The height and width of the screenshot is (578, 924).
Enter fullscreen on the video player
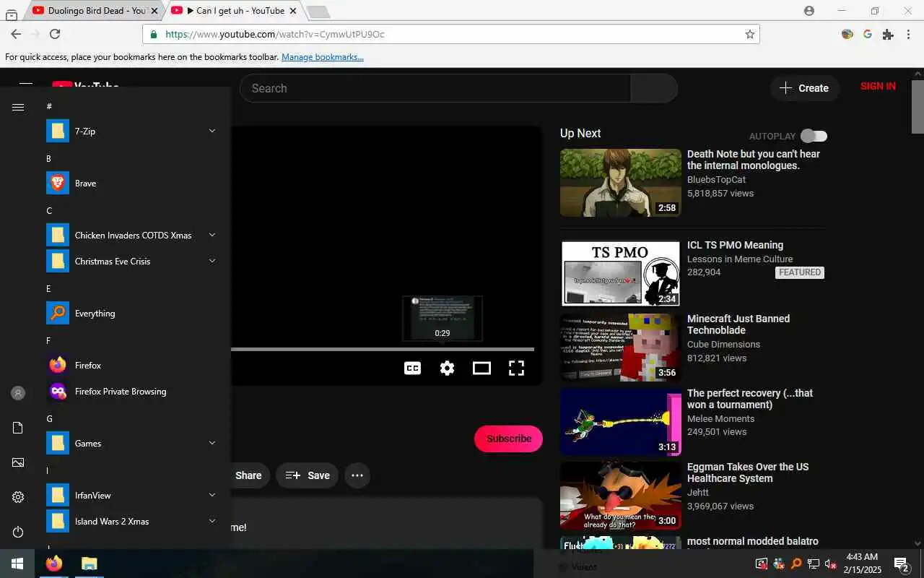[516, 368]
